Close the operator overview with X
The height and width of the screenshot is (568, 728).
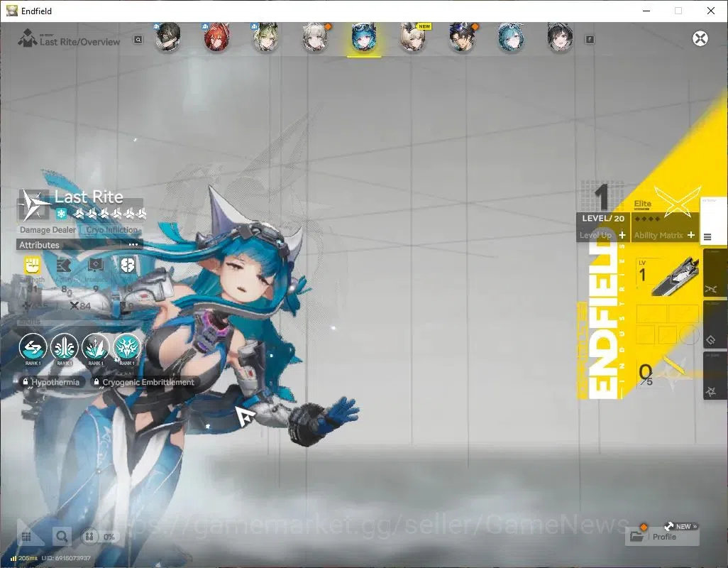(700, 38)
